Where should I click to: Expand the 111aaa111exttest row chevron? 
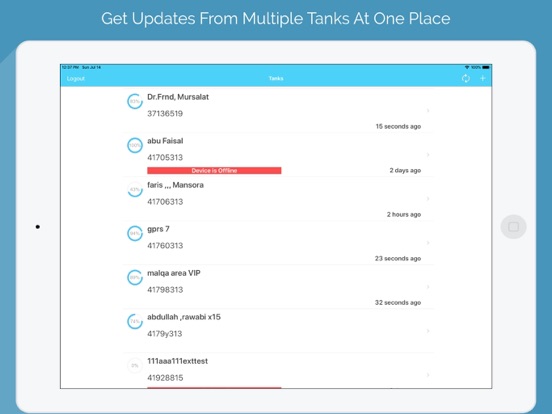(x=428, y=375)
